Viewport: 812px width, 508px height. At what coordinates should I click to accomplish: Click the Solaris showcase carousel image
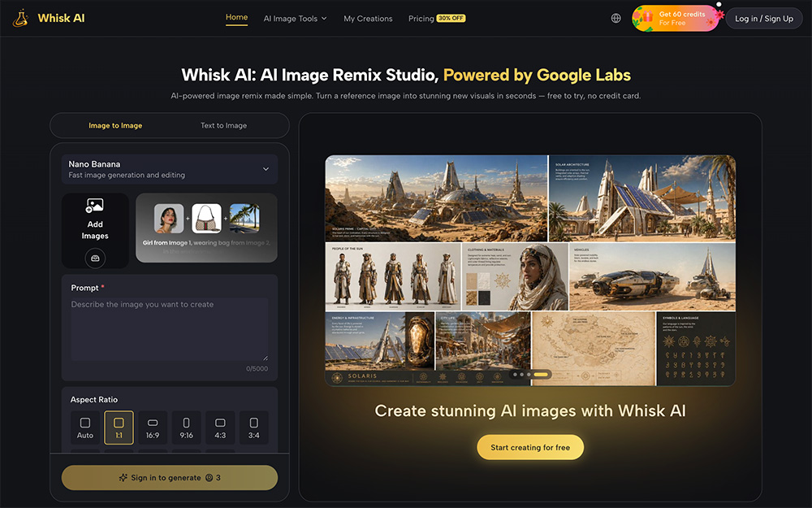pyautogui.click(x=530, y=270)
